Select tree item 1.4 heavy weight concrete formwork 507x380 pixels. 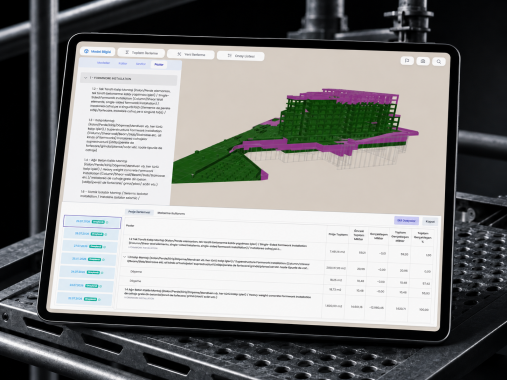click(x=124, y=172)
